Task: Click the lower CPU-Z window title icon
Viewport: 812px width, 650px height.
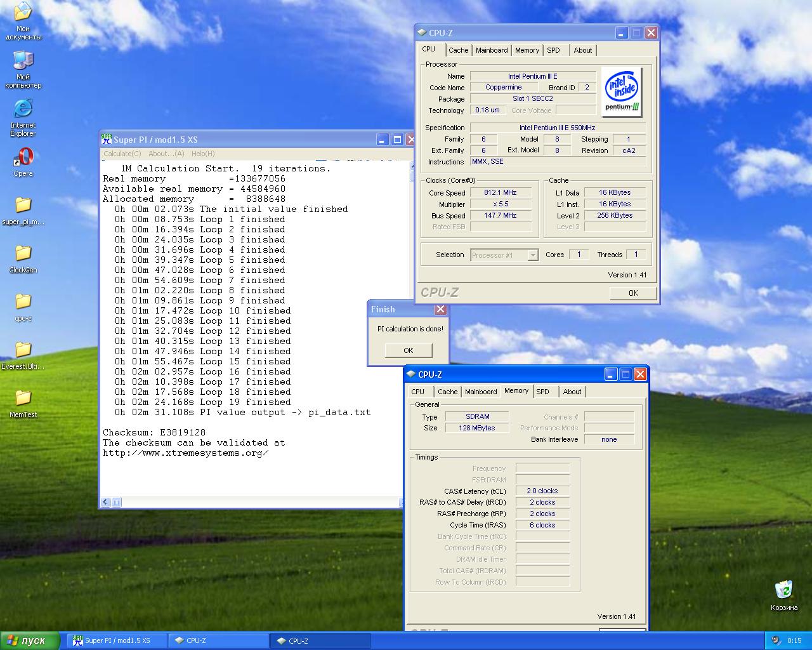Action: pos(411,374)
